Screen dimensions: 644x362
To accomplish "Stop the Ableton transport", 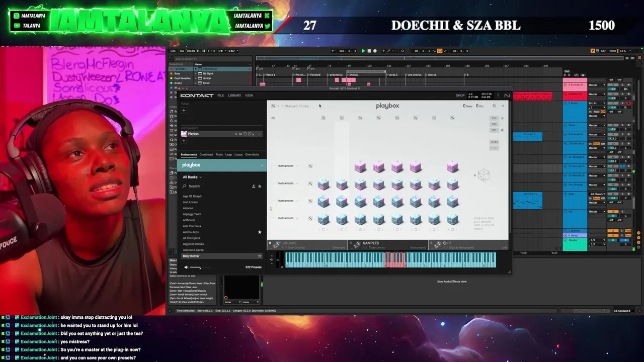I will (369, 51).
